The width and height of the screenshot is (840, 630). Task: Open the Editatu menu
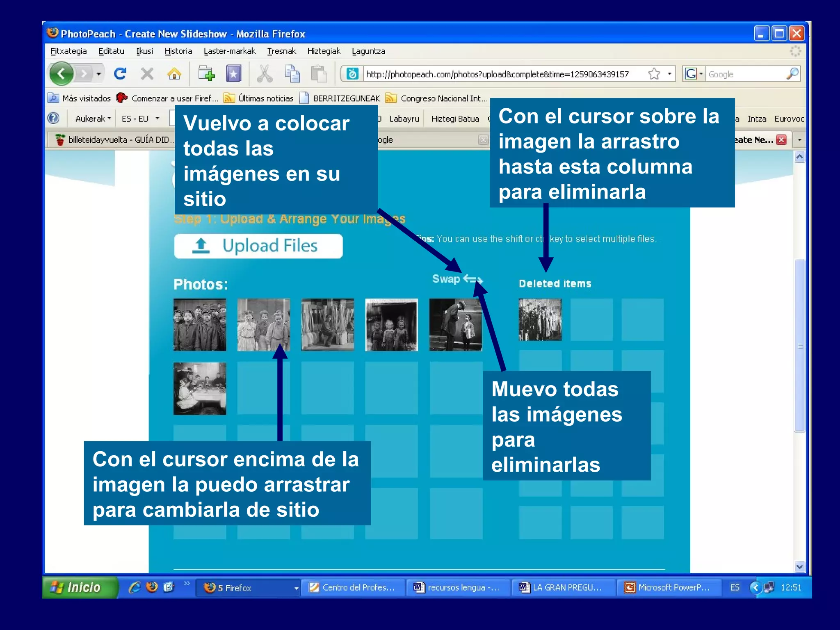[x=111, y=51]
